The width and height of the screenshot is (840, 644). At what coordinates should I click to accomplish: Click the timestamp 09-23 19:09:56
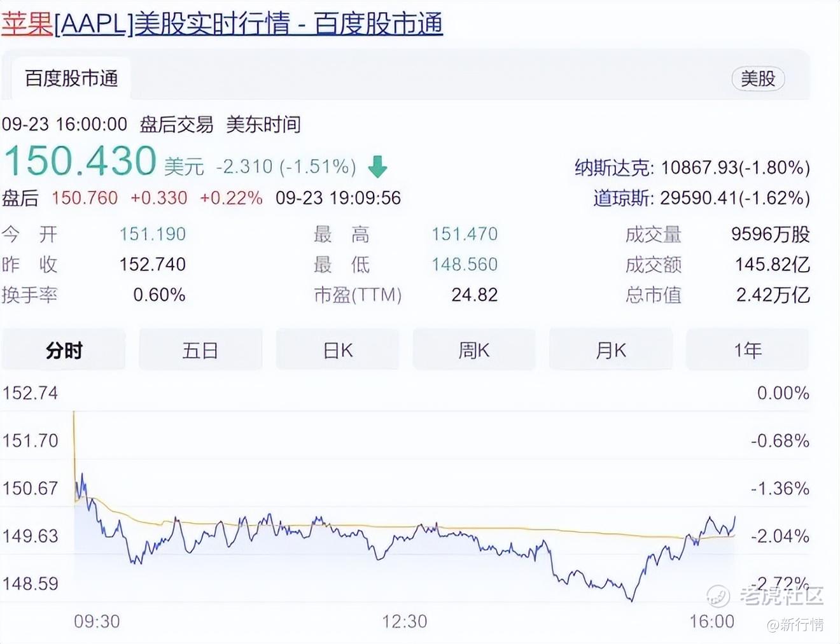pyautogui.click(x=338, y=198)
